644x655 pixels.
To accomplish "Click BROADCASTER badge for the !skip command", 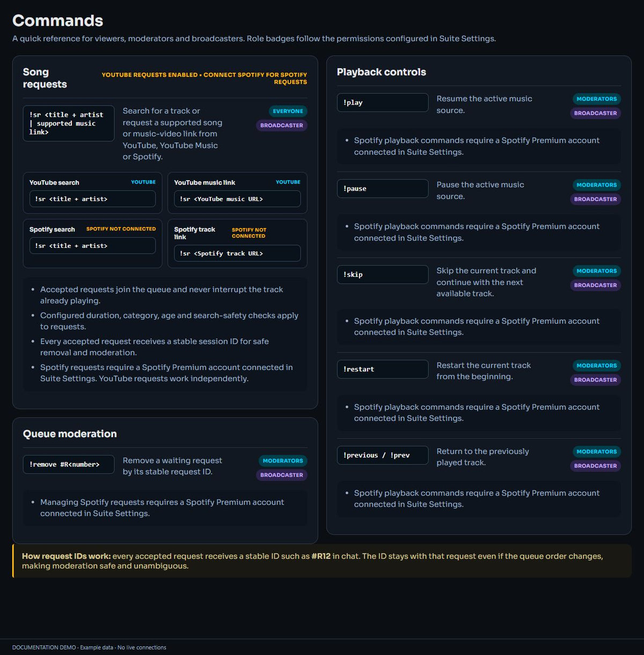I will (x=595, y=285).
